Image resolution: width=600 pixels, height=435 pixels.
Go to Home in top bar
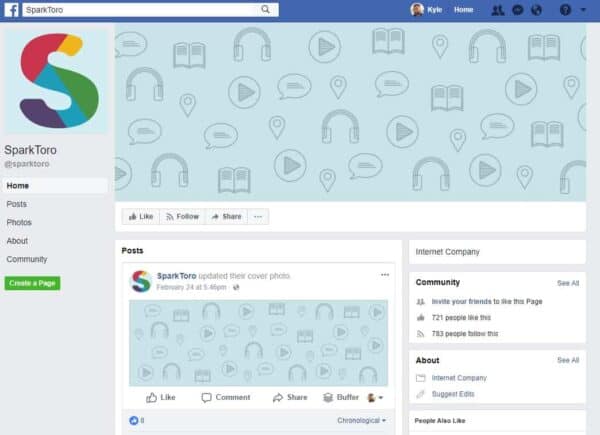463,10
